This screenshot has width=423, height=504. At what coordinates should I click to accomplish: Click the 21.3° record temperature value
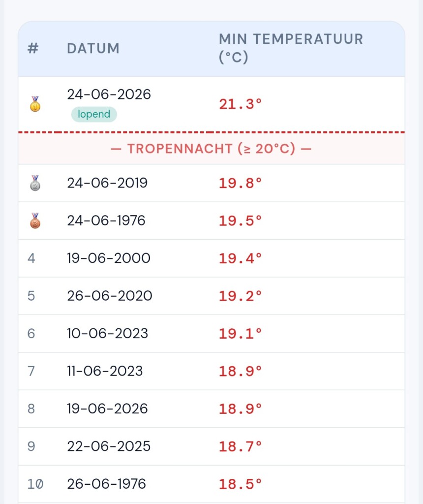pyautogui.click(x=240, y=104)
